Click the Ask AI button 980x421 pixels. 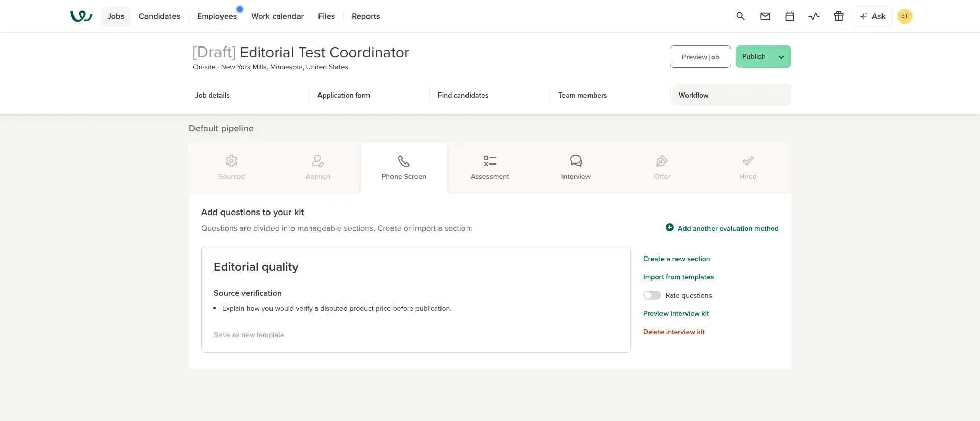(872, 16)
